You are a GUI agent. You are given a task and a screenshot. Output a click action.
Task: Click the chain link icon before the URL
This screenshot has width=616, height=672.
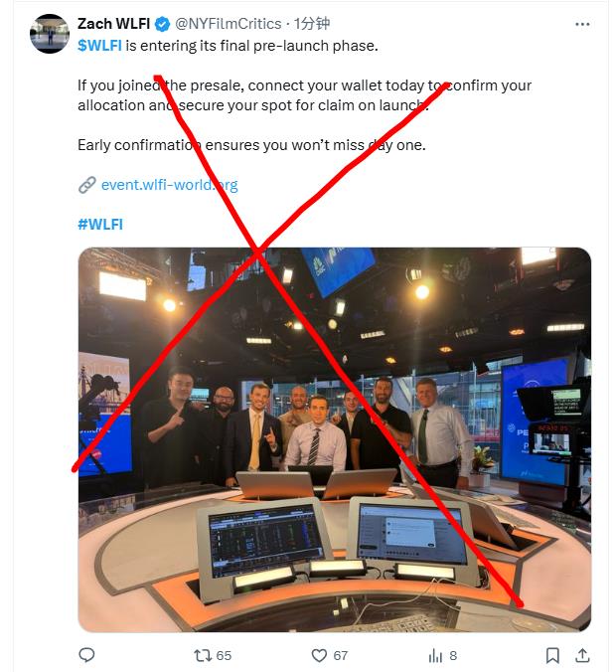pyautogui.click(x=87, y=185)
